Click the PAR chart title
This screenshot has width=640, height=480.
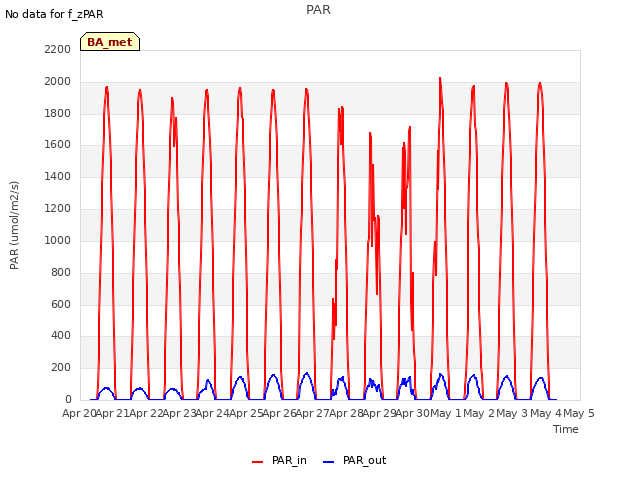coord(318,9)
